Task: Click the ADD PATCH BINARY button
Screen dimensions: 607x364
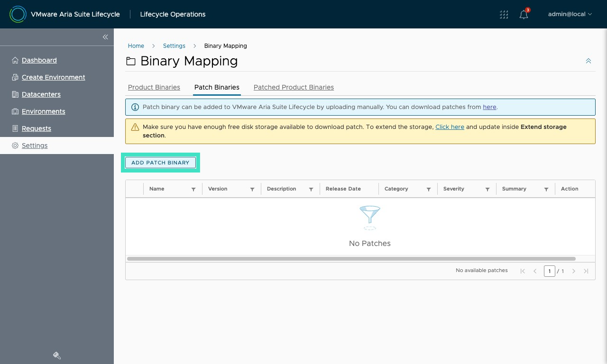Action: [160, 163]
